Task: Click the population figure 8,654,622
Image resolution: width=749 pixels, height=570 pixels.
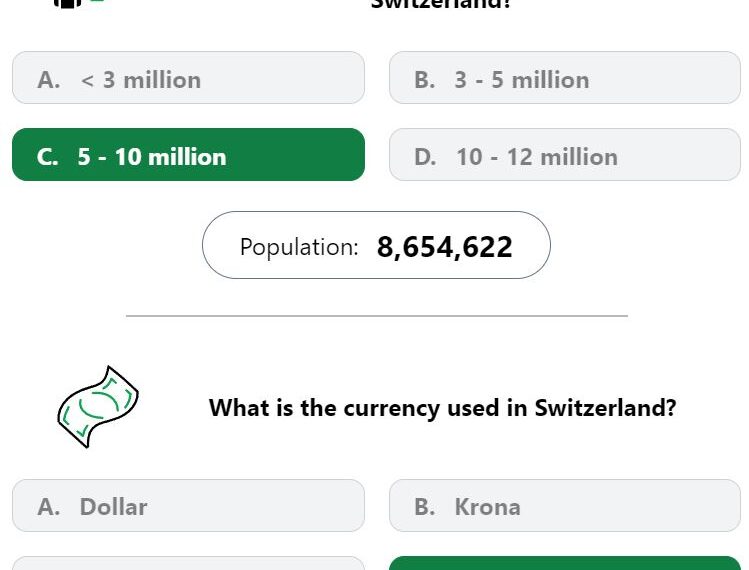Action: click(x=444, y=247)
